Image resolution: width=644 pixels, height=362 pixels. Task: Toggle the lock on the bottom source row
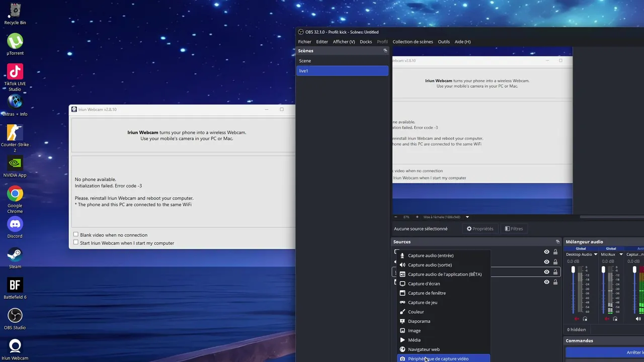coord(555,282)
